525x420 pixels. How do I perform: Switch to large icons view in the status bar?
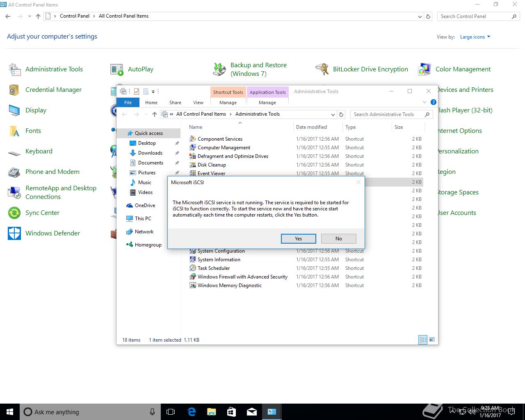431,340
